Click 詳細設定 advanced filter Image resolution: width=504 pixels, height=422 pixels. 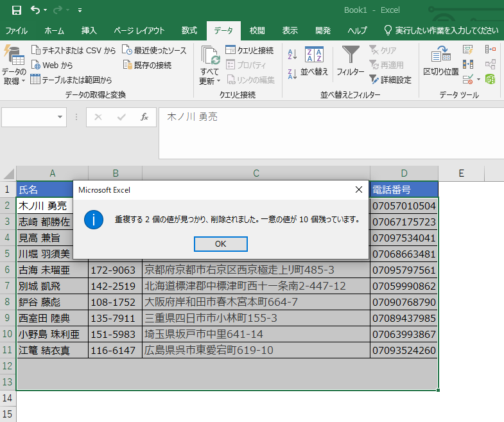(390, 80)
